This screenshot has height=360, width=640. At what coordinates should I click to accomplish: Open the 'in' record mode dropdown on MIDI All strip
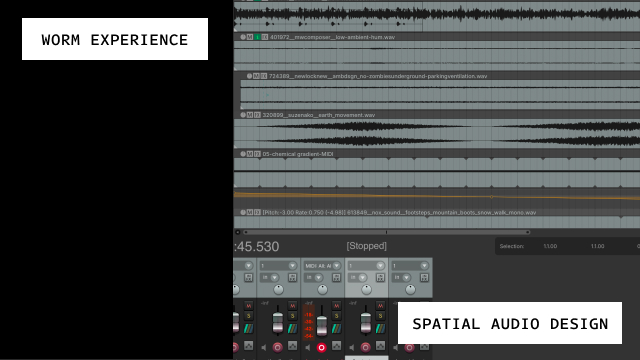tap(314, 278)
